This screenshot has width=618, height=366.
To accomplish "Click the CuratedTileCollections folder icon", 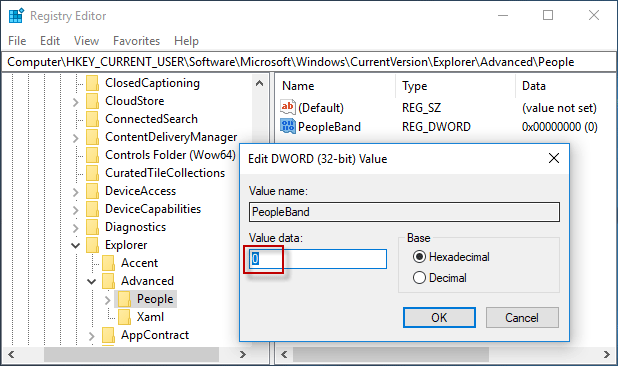I will [x=93, y=173].
